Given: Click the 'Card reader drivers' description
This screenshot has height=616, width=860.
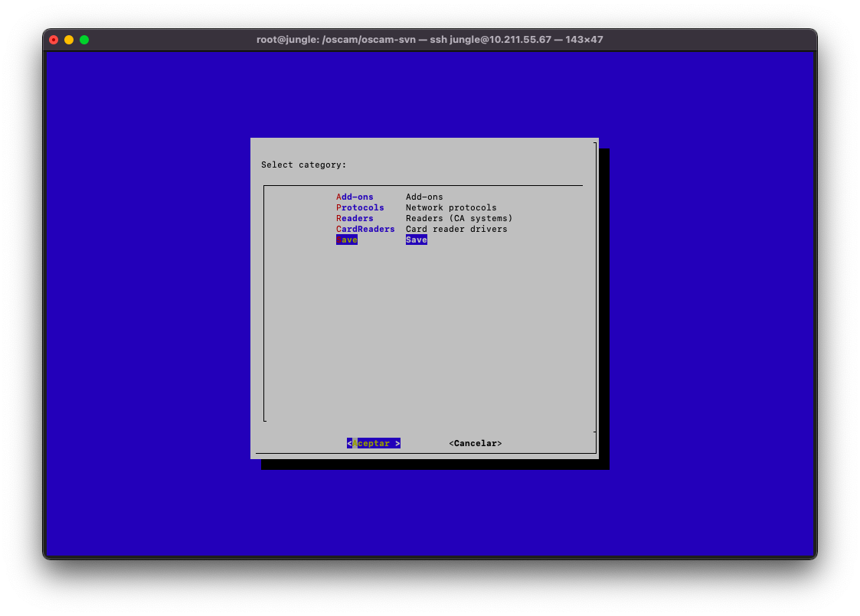Looking at the screenshot, I should (456, 229).
